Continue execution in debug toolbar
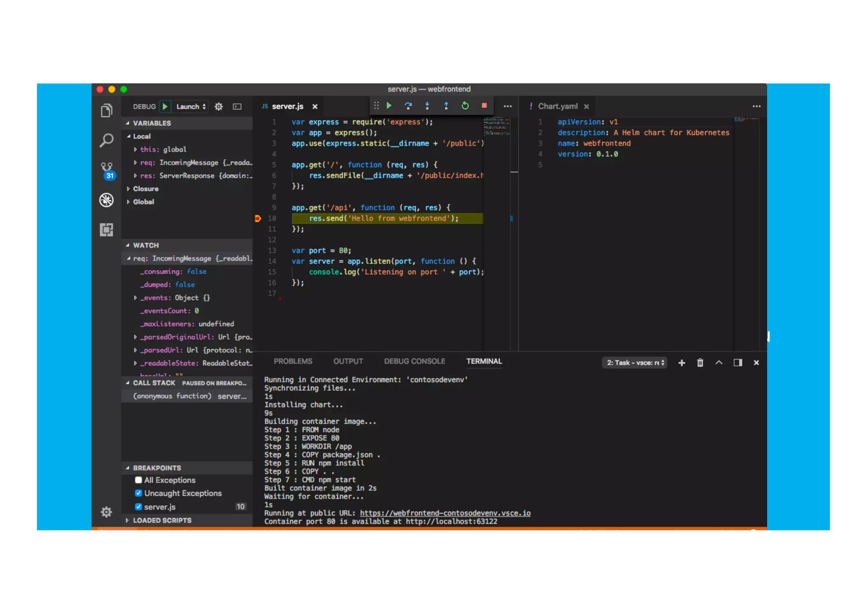Screen dimensions: 868x614 point(389,106)
